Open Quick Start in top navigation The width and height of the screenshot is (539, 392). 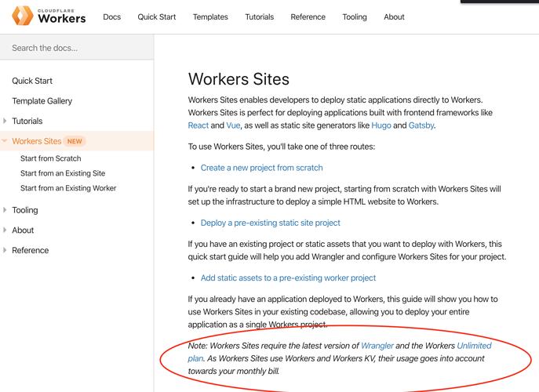(x=157, y=16)
